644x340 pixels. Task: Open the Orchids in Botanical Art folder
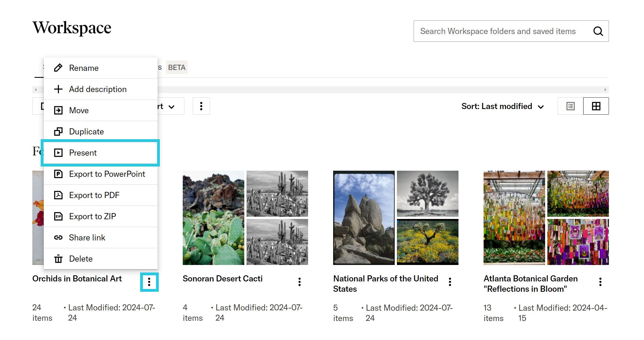pos(77,279)
